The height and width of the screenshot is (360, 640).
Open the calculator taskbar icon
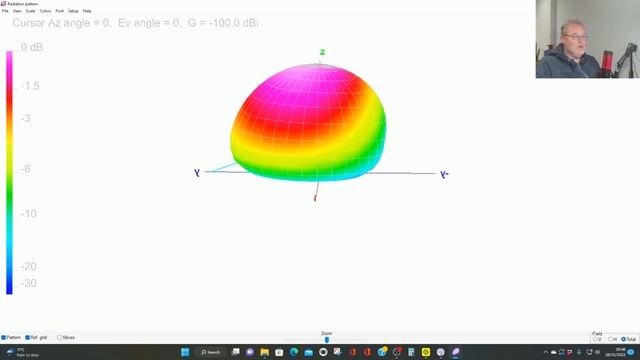coord(411,352)
